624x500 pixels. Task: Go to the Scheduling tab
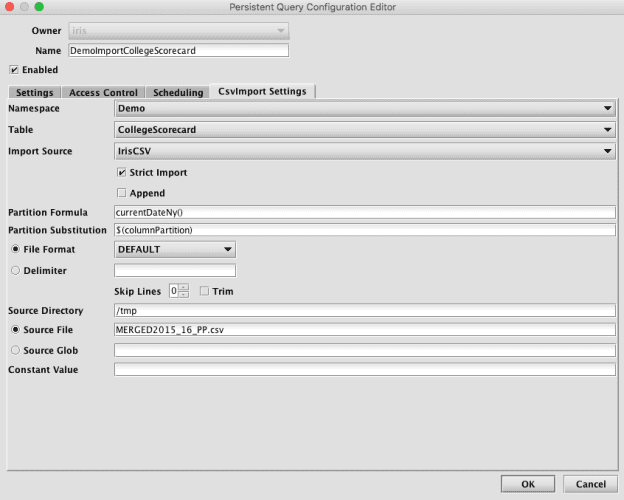(178, 92)
